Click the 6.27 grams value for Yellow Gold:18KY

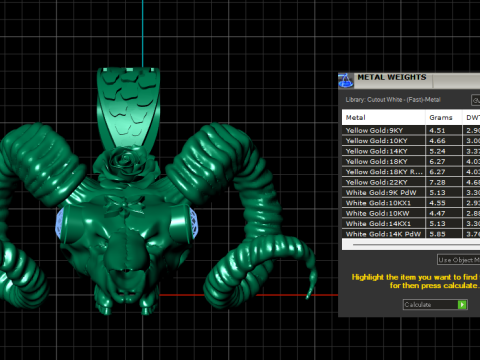point(437,161)
